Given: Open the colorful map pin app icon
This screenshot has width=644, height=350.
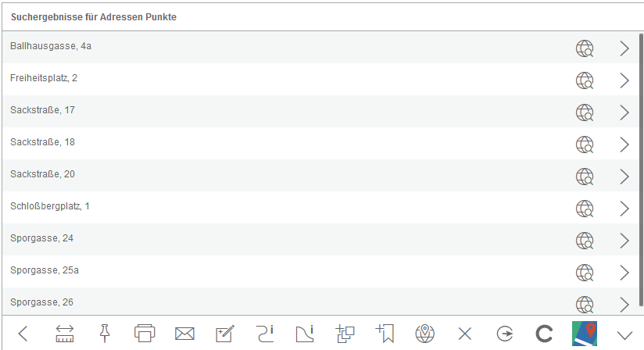Looking at the screenshot, I should point(585,334).
